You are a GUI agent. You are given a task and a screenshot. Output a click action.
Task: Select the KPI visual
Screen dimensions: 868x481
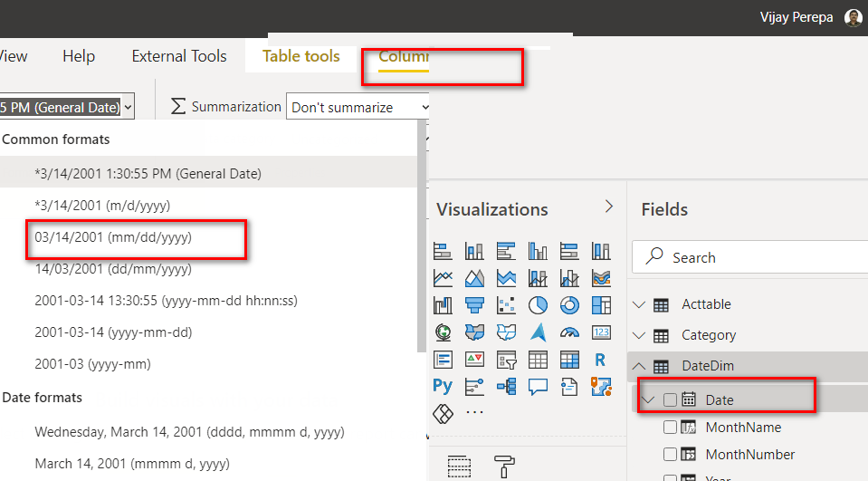(474, 359)
